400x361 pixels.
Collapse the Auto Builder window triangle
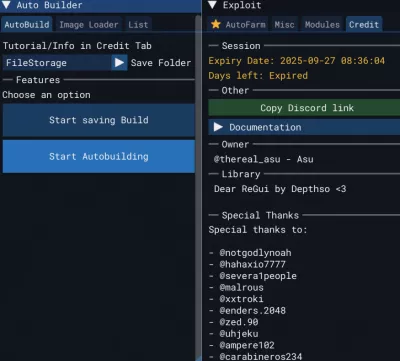(x=6, y=5)
